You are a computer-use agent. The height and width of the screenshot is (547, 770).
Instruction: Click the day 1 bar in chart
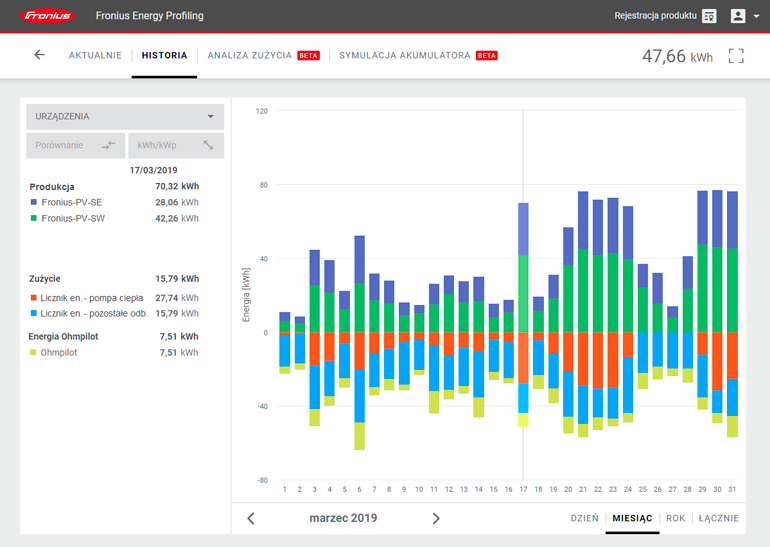click(x=285, y=343)
